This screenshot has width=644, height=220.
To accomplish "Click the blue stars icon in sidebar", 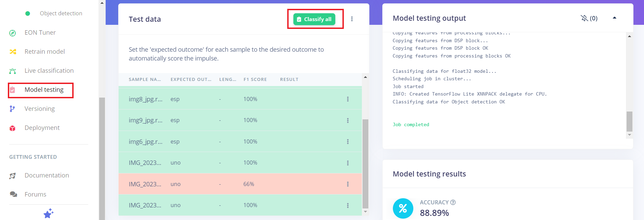I will point(48,213).
